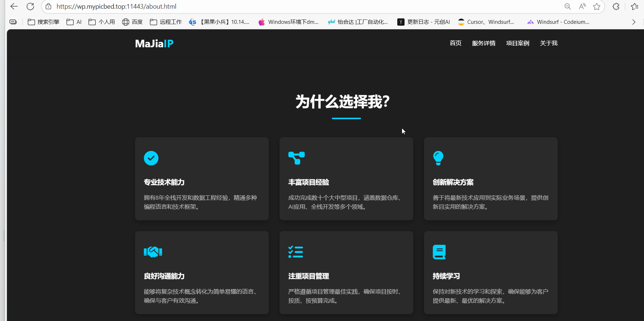The height and width of the screenshot is (321, 644).
Task: Click the 创新解决方案 card title
Action: [x=453, y=182]
